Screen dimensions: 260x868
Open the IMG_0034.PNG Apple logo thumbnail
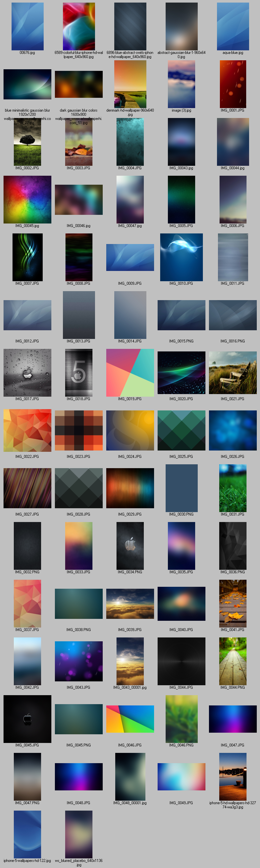coord(130,546)
